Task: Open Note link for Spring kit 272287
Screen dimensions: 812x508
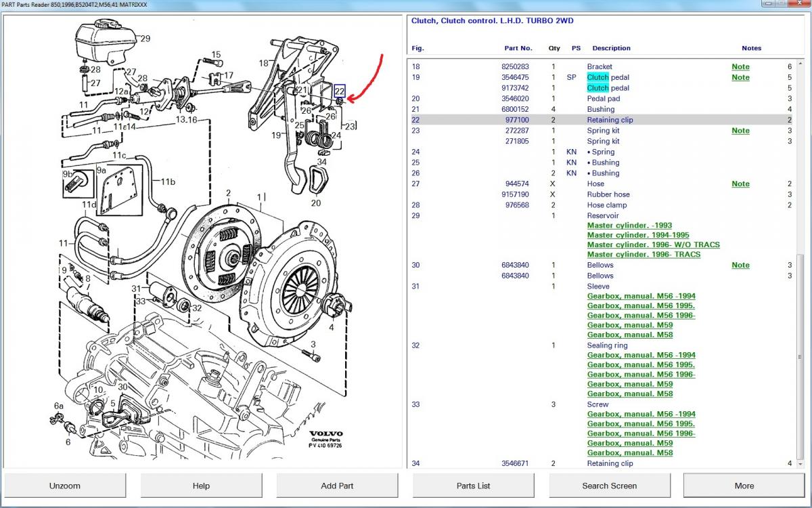Action: point(740,131)
